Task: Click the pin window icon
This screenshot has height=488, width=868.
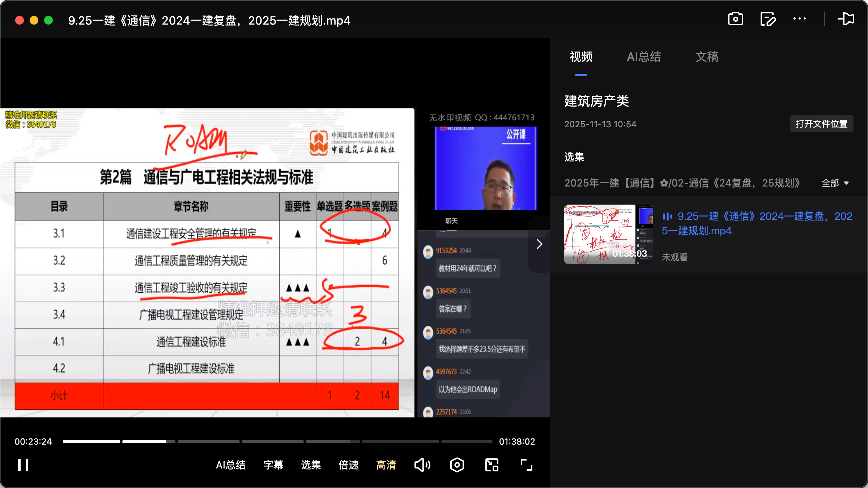Action: point(846,19)
